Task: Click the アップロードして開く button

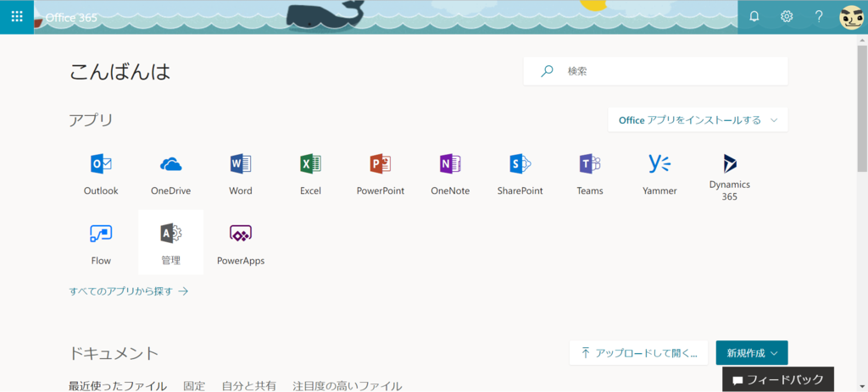Action: coord(639,353)
